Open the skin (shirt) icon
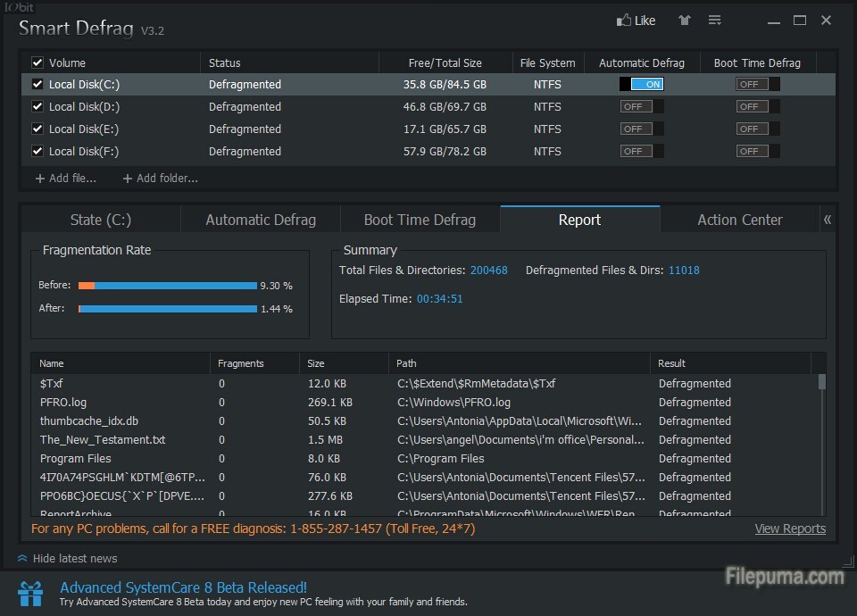 tap(684, 21)
